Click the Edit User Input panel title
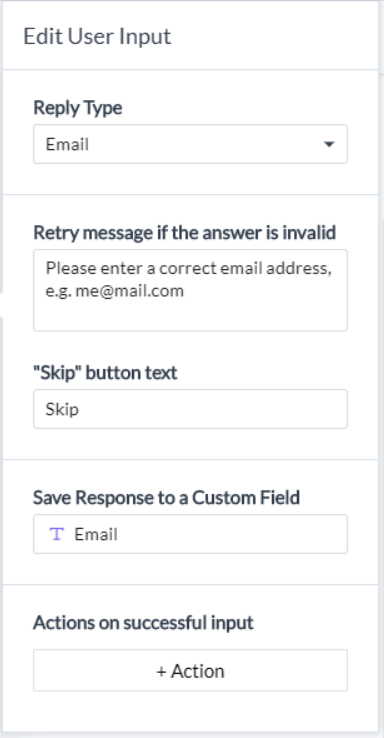384x738 pixels. [x=97, y=37]
